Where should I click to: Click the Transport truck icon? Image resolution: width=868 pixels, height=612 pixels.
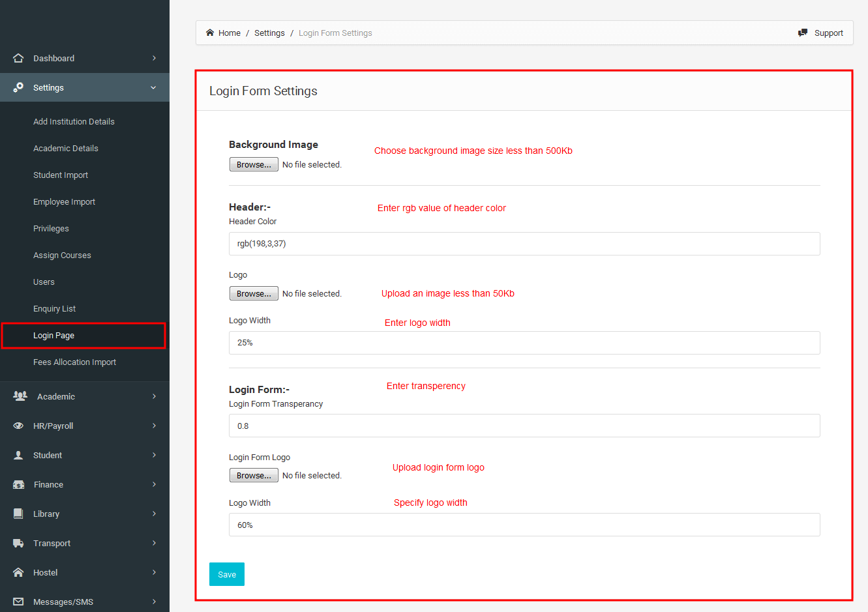click(18, 543)
